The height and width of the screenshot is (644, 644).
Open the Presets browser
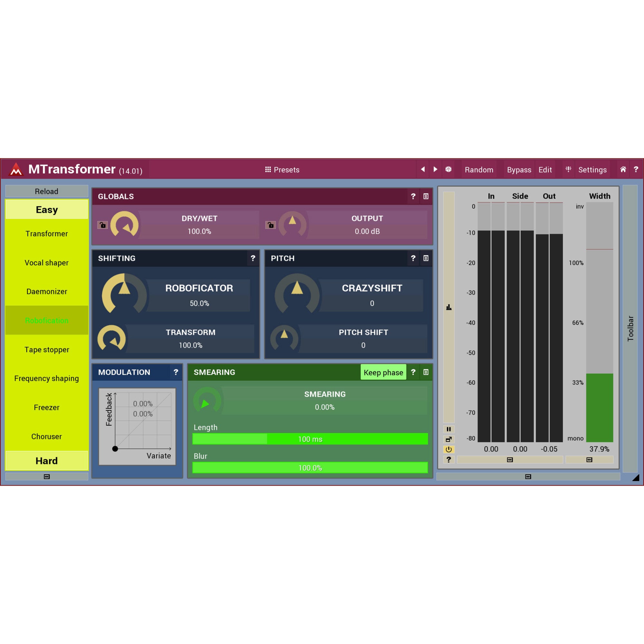pyautogui.click(x=282, y=170)
